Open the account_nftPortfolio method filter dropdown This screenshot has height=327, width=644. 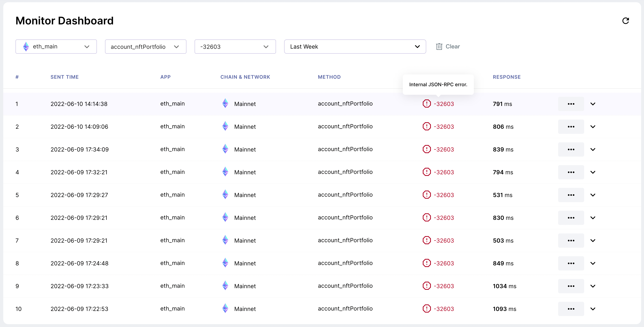pyautogui.click(x=146, y=46)
